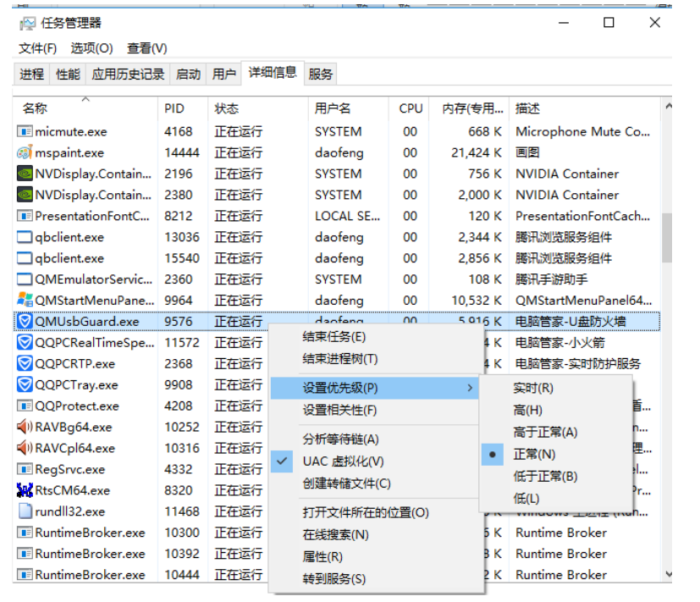Choose 打开文件所在的位置(O) entry
This screenshot has width=700, height=602.
click(x=375, y=512)
